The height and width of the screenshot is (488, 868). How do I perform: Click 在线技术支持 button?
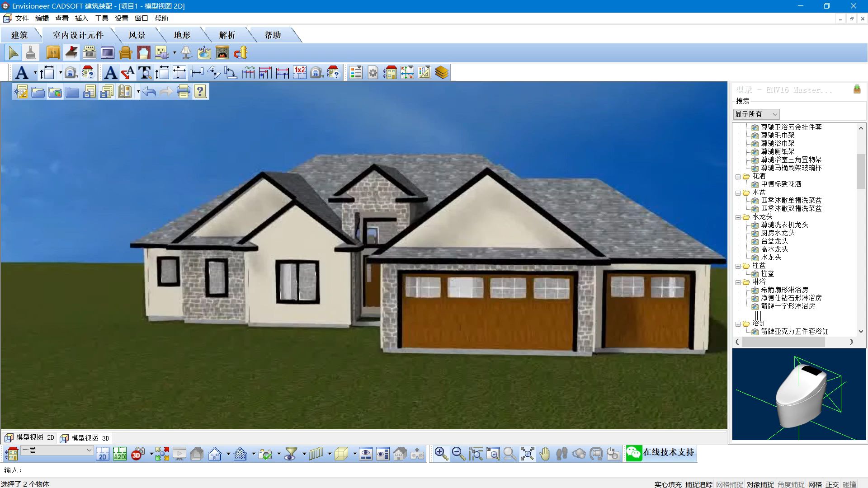tap(661, 453)
